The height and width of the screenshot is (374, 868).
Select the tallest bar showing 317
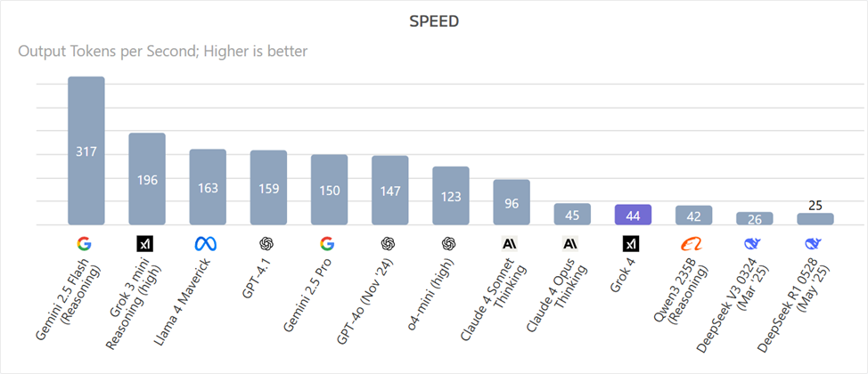[x=86, y=151]
